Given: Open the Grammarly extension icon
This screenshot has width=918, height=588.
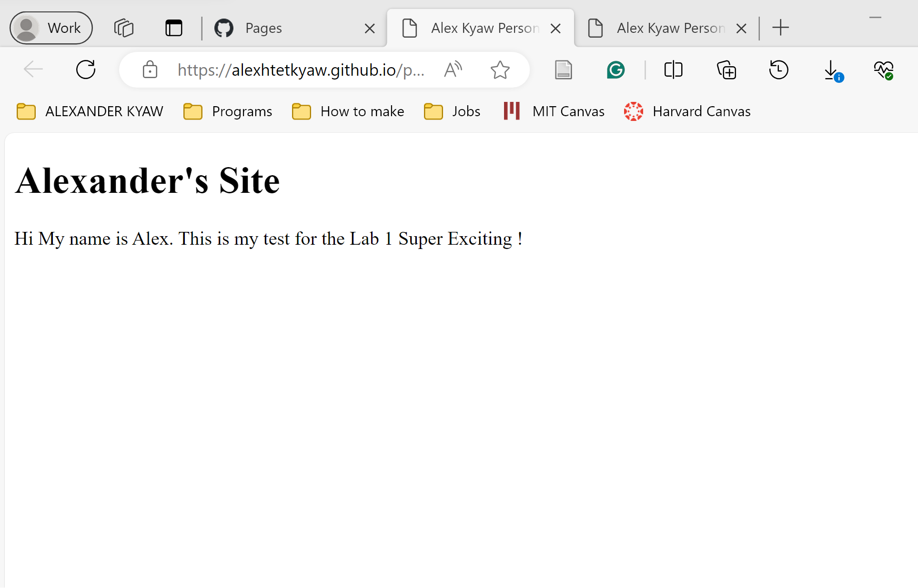Looking at the screenshot, I should click(615, 70).
